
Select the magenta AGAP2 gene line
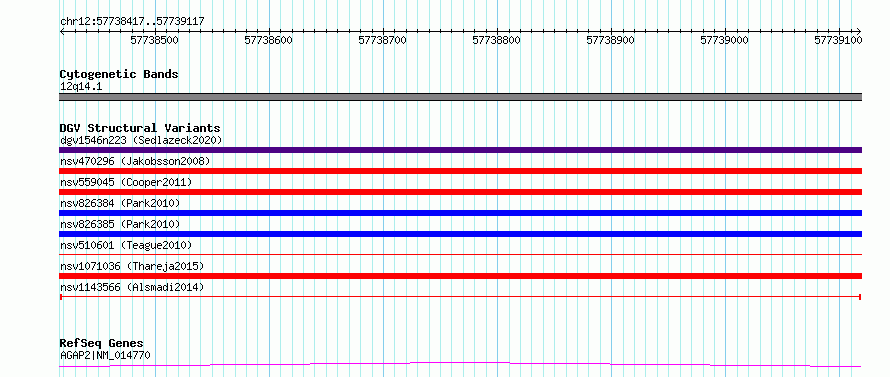point(460,364)
